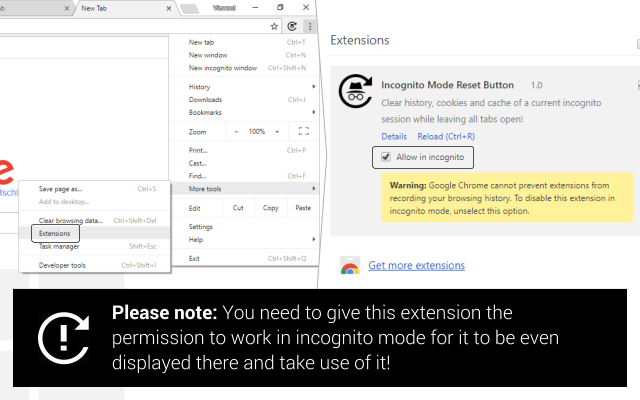Click the bookmark star icon in address bar

tap(274, 27)
